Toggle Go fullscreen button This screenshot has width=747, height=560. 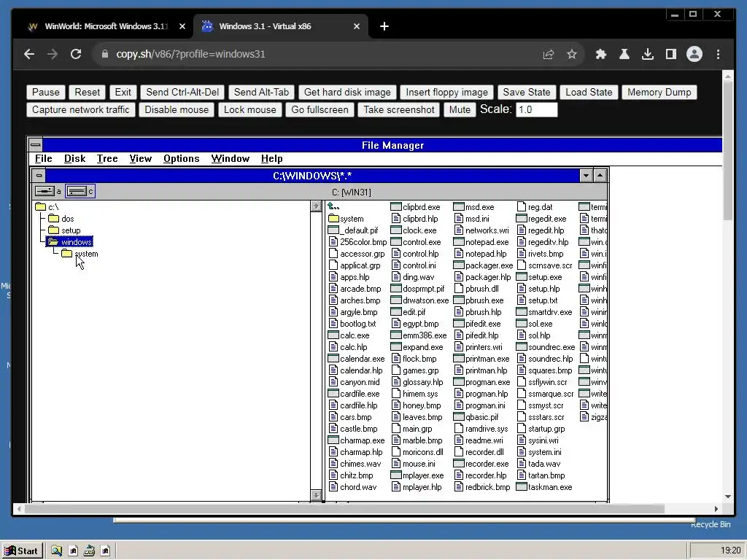pos(320,109)
